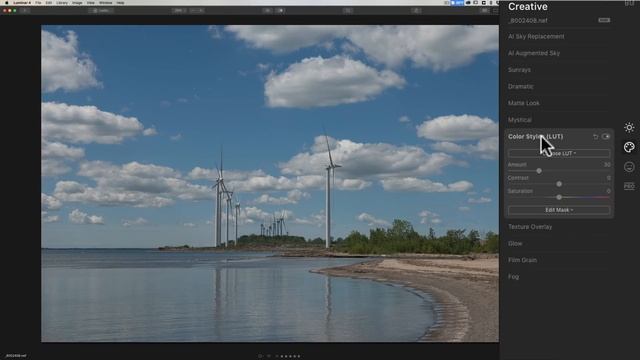Open the Window menu
This screenshot has width=640, height=360.
click(x=105, y=2)
